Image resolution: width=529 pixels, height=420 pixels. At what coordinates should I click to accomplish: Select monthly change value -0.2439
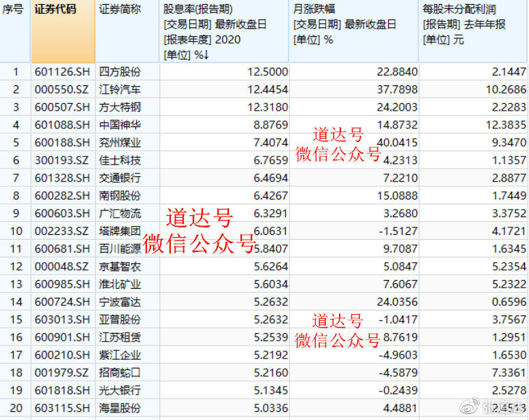click(x=398, y=391)
